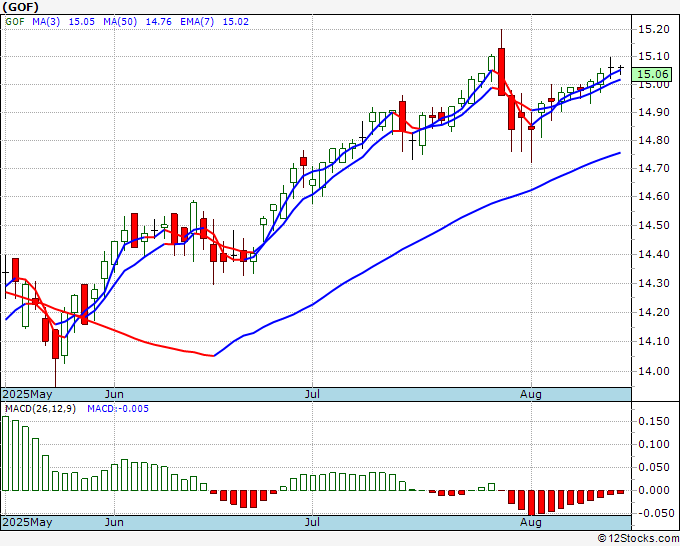Click the MACD value -0.005
This screenshot has height=546, width=680.
pos(118,409)
